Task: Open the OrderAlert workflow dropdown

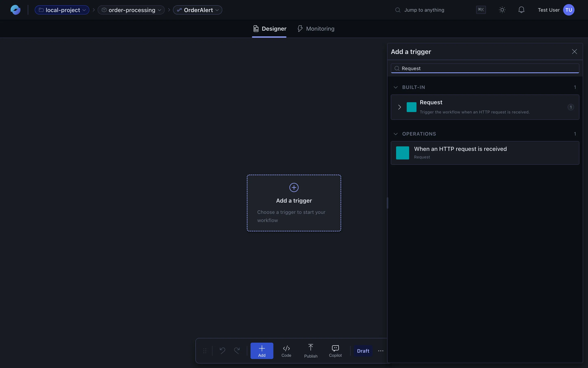Action: point(198,10)
